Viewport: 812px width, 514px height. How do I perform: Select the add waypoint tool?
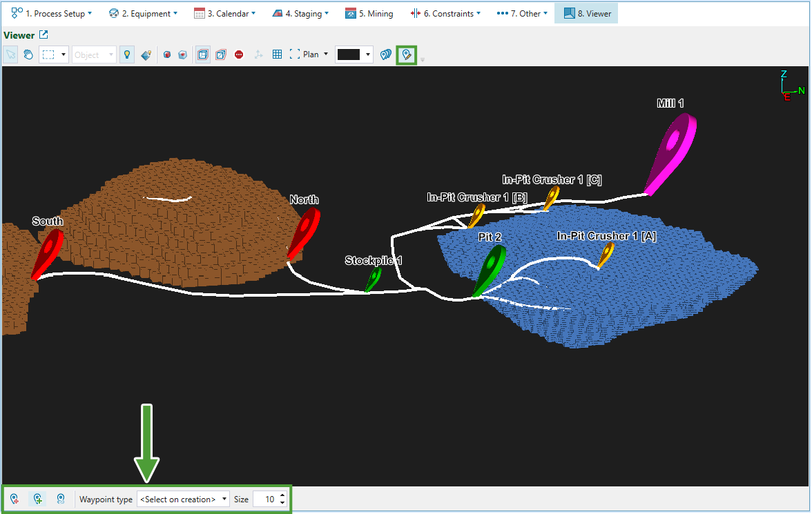pyautogui.click(x=37, y=499)
